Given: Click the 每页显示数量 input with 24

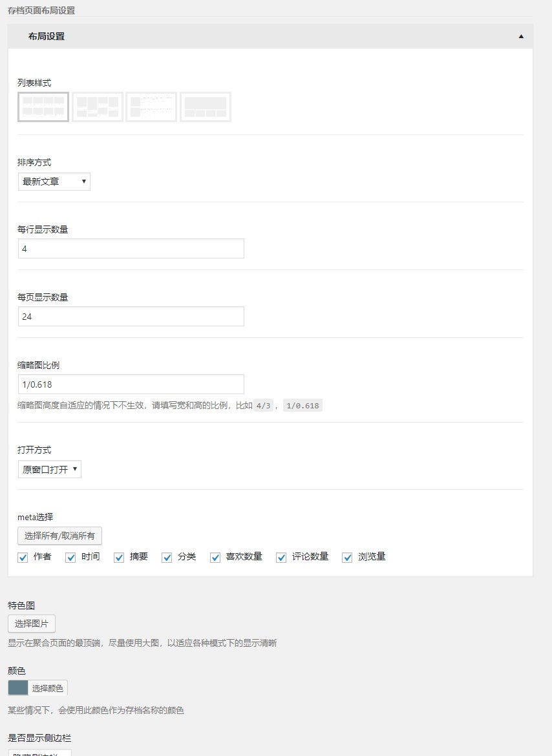Looking at the screenshot, I should coord(131,316).
